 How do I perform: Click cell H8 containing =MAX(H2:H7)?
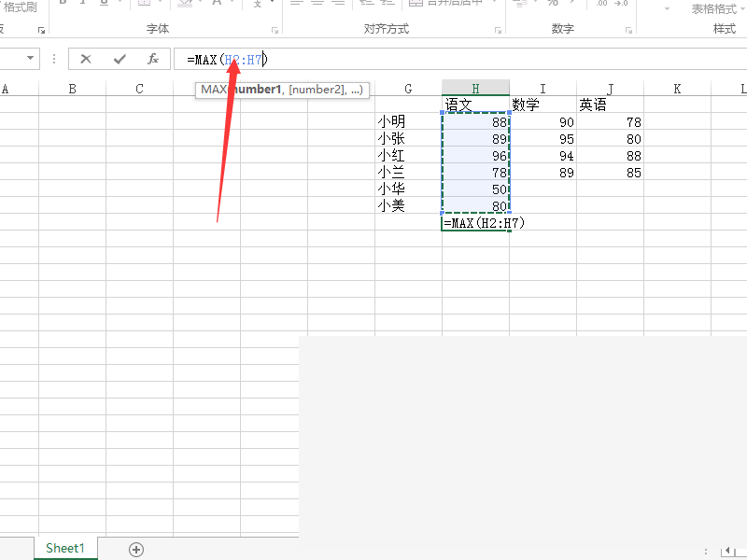coord(475,222)
